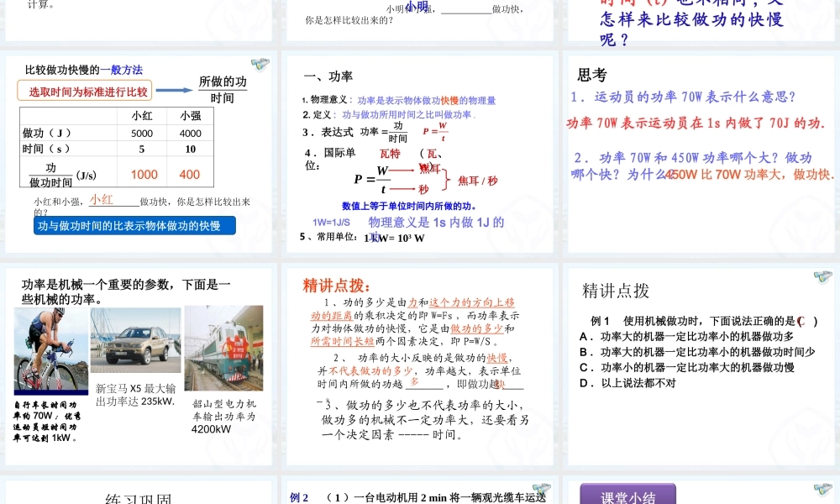Click the 课堂小结 purple button
This screenshot has width=840, height=504.
627,496
